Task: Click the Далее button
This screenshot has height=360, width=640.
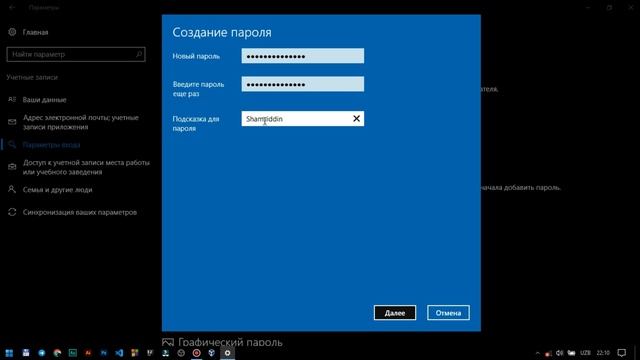Action: click(395, 313)
